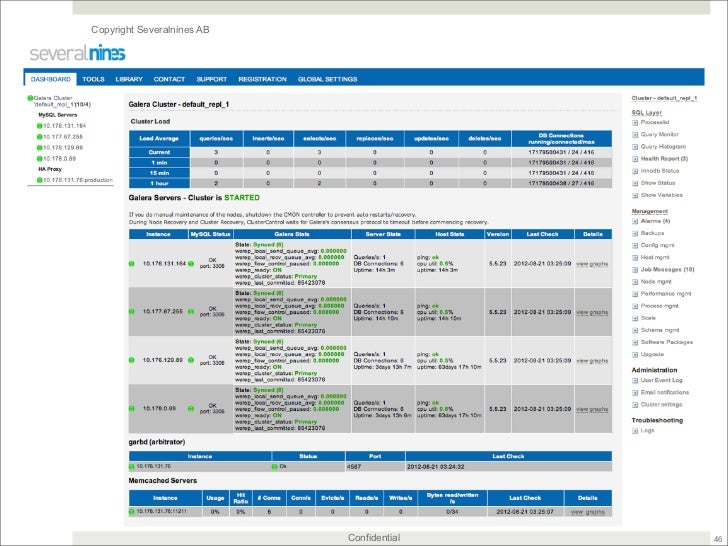Expand the Galera Cluster default_repl_1 tree node

click(30, 97)
